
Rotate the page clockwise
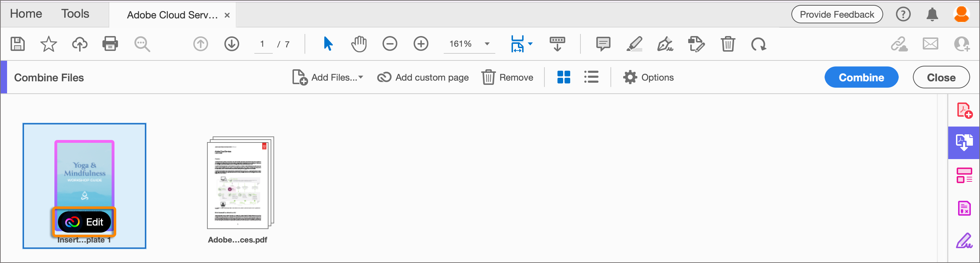click(x=758, y=45)
